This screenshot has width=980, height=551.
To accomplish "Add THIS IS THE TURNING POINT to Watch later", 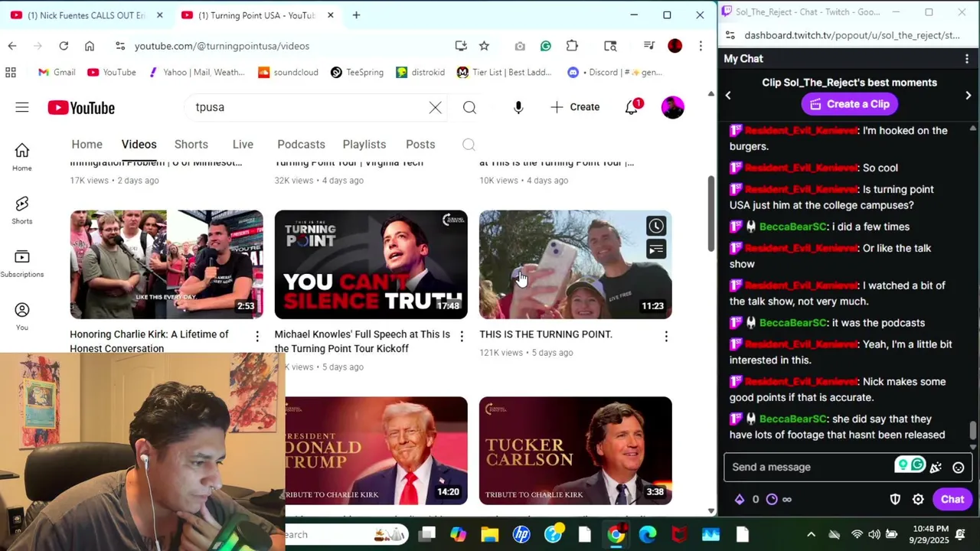I will (656, 226).
